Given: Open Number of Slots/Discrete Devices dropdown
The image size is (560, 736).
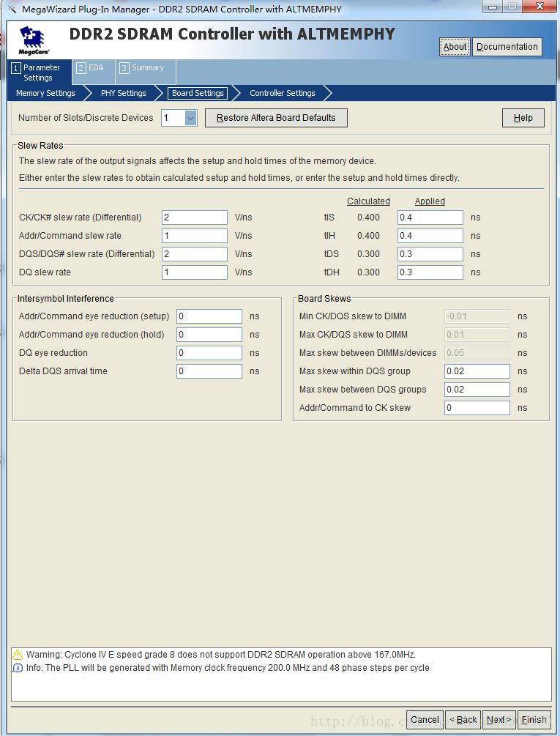Looking at the screenshot, I should (x=190, y=118).
